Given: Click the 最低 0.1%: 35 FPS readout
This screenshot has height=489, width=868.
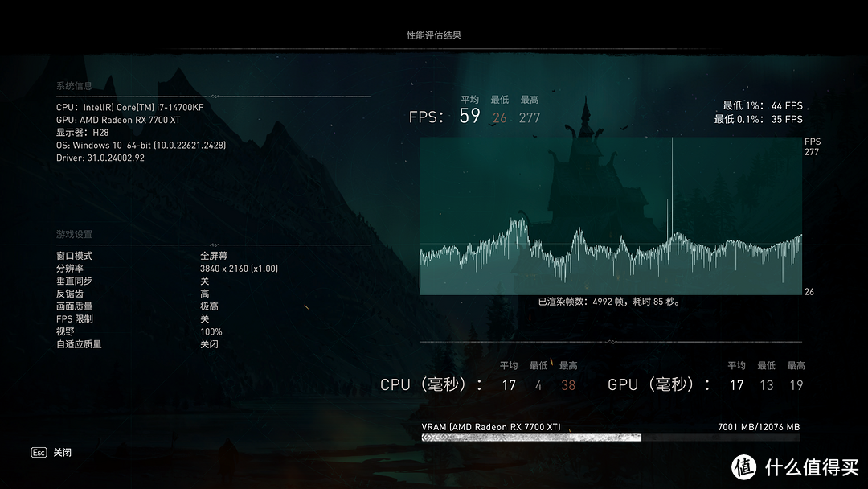Looking at the screenshot, I should [758, 119].
